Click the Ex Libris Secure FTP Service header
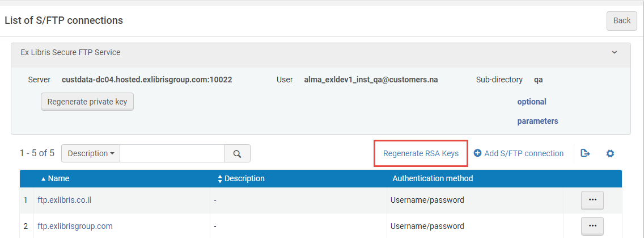The image size is (644, 238). pyautogui.click(x=71, y=52)
